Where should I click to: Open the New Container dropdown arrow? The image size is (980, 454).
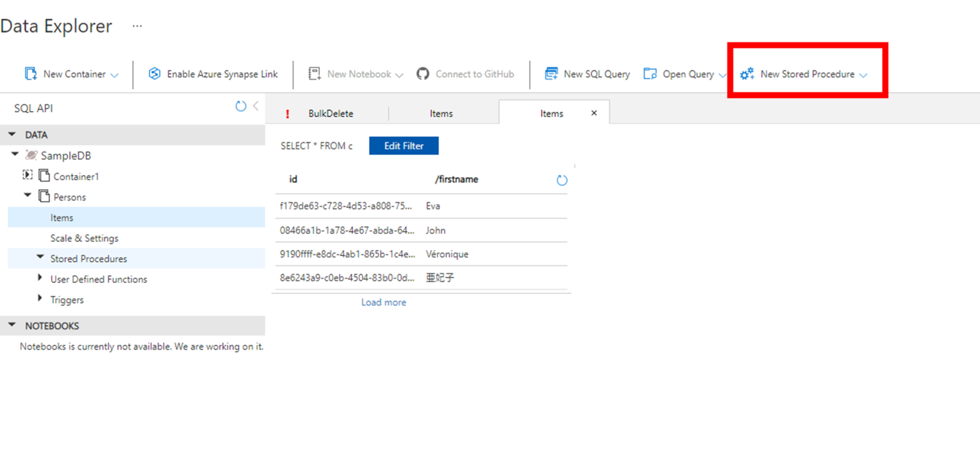coord(115,75)
